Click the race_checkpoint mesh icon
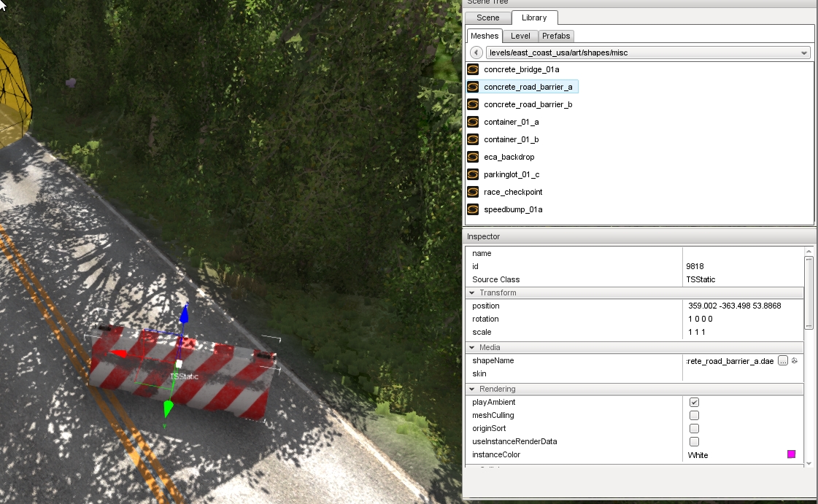Screen dimensions: 818x504 click(473, 192)
